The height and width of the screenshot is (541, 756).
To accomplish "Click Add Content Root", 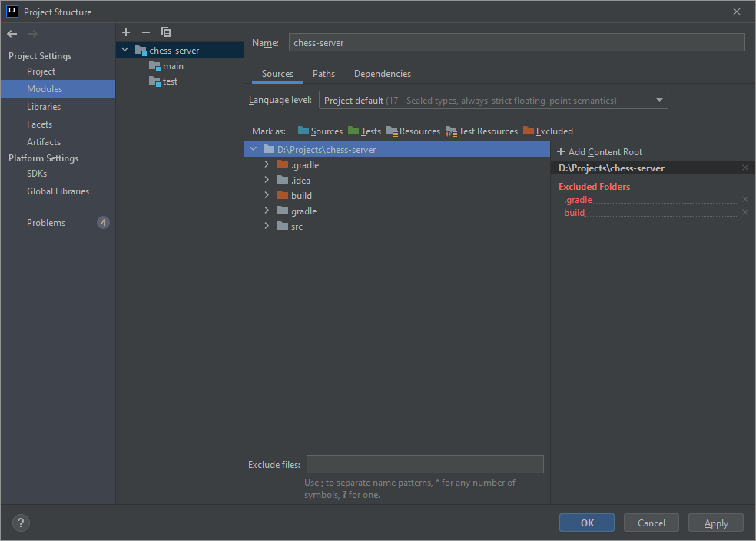I will pyautogui.click(x=600, y=152).
